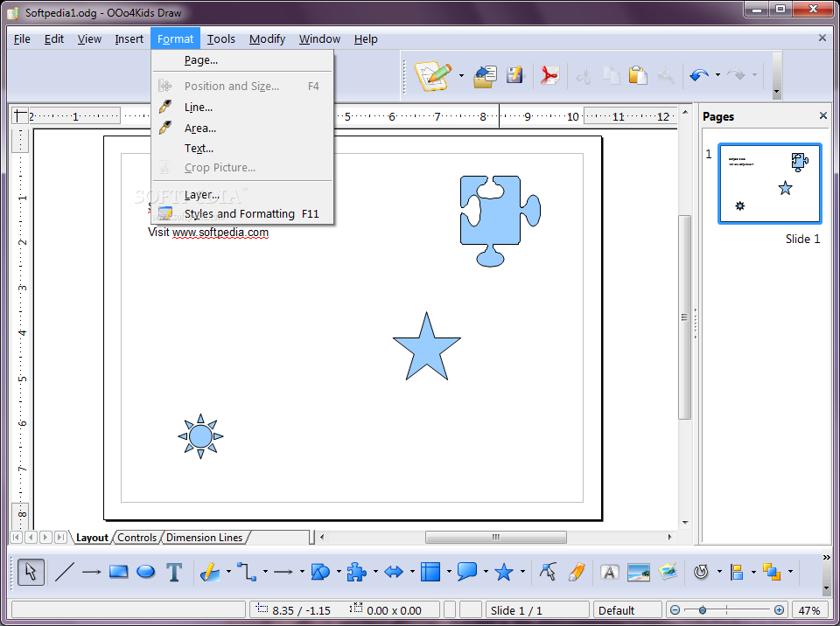Screen dimensions: 840x626
Task: Open the New document dropdown arrow
Action: coord(461,75)
